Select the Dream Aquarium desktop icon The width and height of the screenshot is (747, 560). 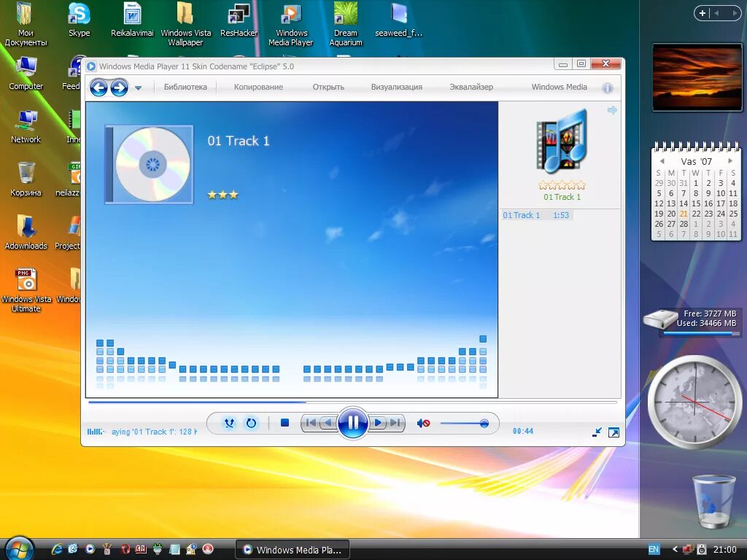point(345,24)
